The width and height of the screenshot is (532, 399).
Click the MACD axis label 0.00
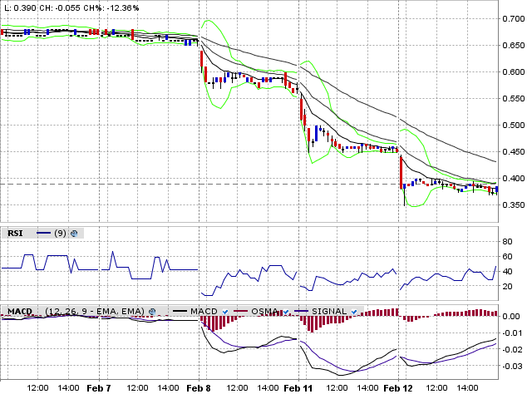pyautogui.click(x=511, y=316)
